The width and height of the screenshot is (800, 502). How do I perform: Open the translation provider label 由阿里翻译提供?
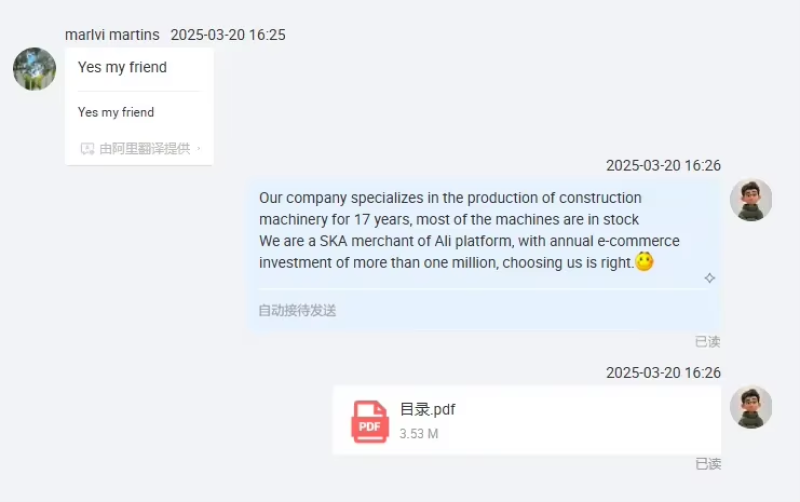pyautogui.click(x=144, y=148)
